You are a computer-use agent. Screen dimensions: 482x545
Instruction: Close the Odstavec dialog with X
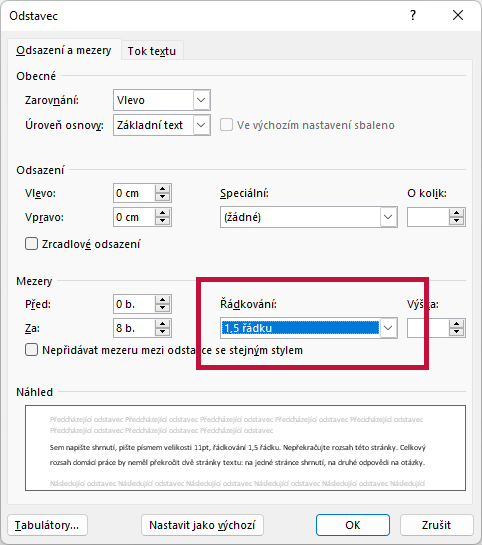click(x=458, y=15)
